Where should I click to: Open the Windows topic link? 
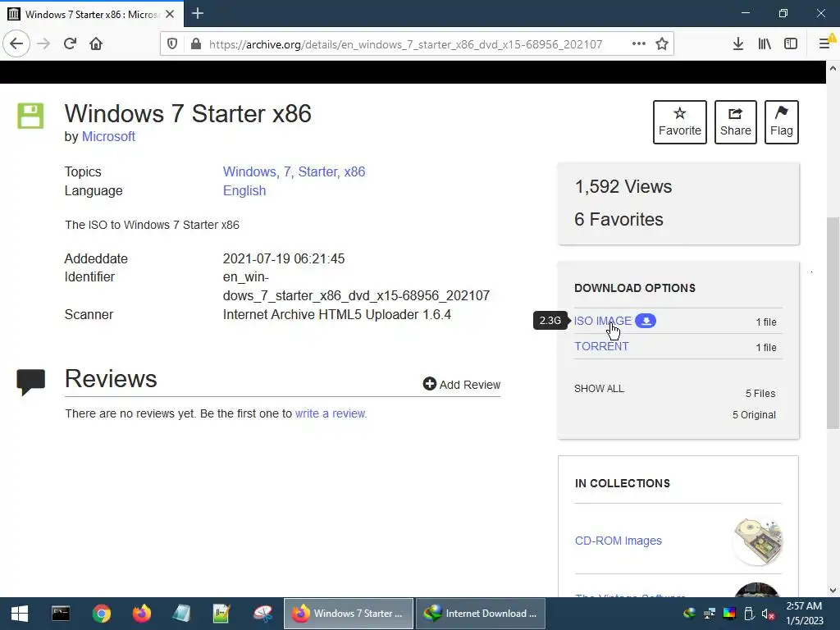coord(249,172)
